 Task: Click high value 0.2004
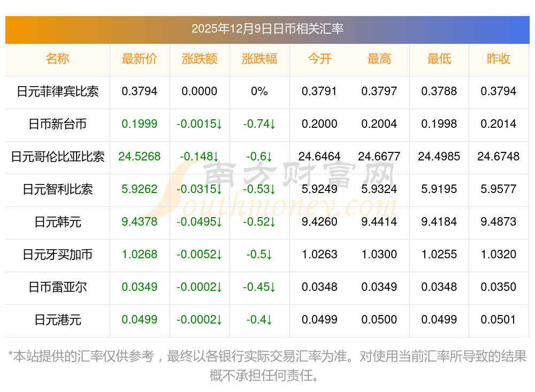(379, 124)
